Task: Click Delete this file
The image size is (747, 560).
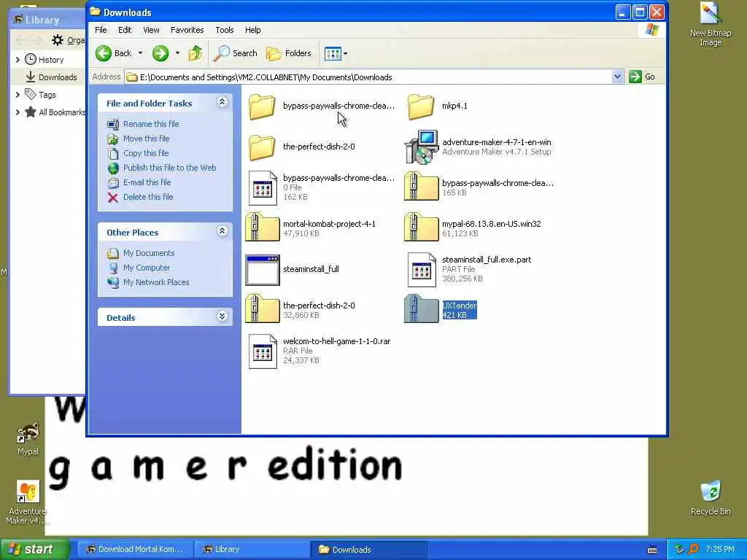Action: click(148, 197)
